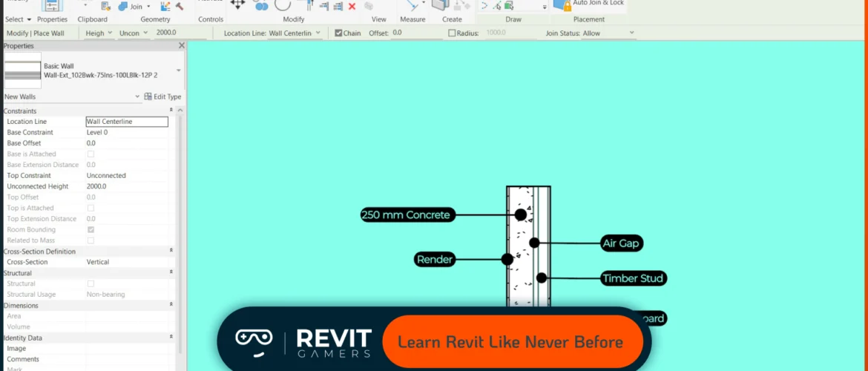Click the Unconnected Height 2000.0 value
Viewport: 868px width, 371px height.
[x=127, y=186]
